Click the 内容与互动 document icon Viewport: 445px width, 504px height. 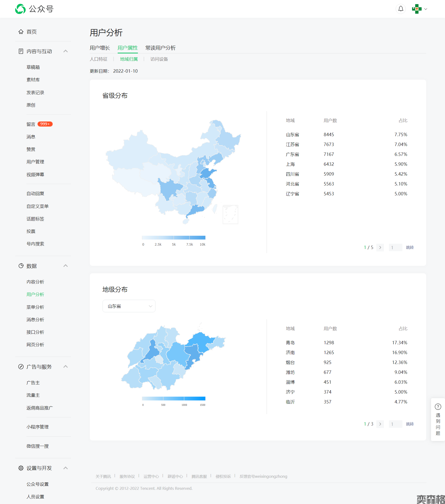click(x=21, y=51)
